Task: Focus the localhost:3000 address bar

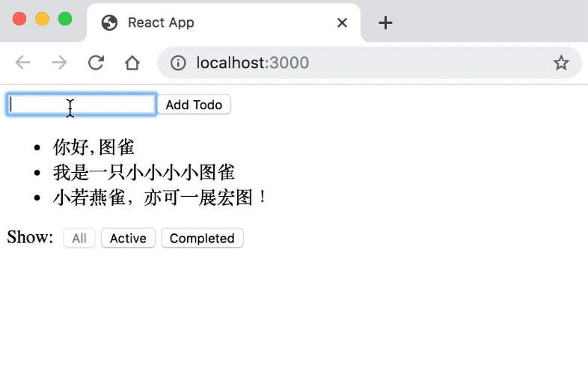Action: (x=369, y=63)
